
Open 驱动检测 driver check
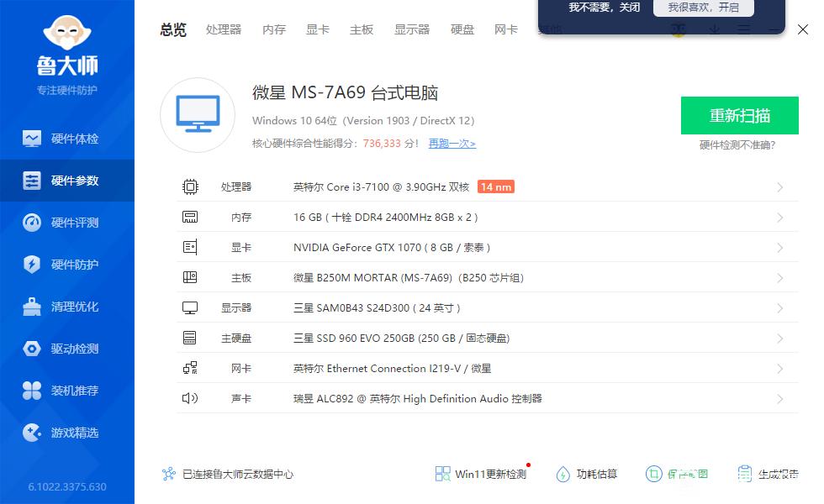point(67,349)
